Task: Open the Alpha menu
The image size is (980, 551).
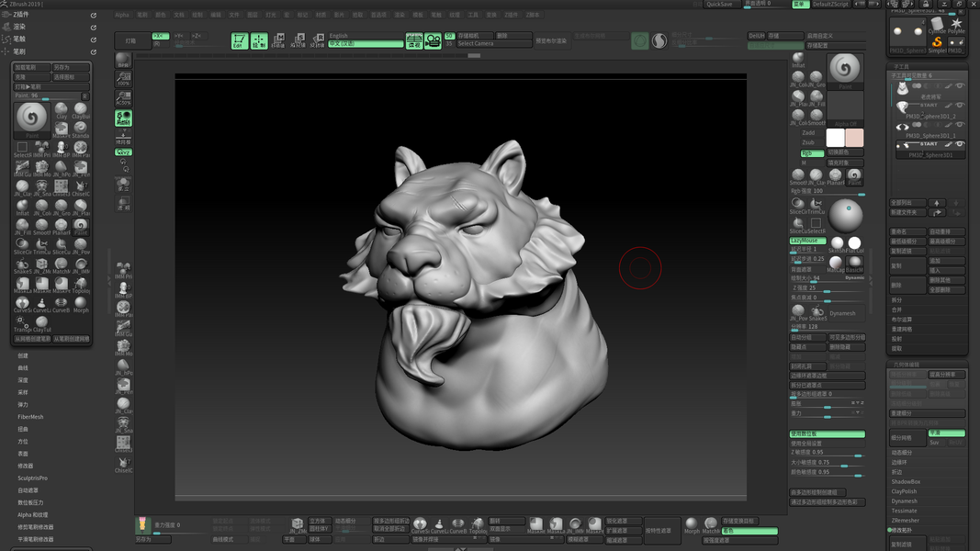Action: (x=122, y=15)
